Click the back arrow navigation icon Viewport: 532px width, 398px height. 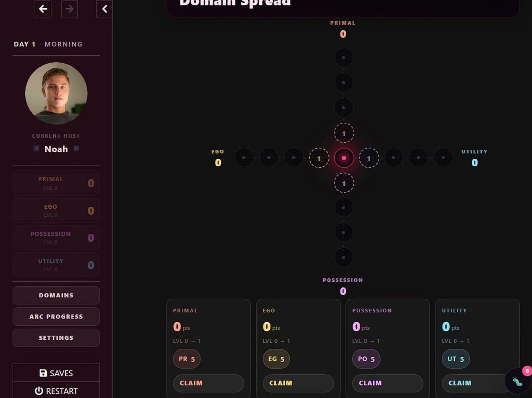click(x=43, y=9)
